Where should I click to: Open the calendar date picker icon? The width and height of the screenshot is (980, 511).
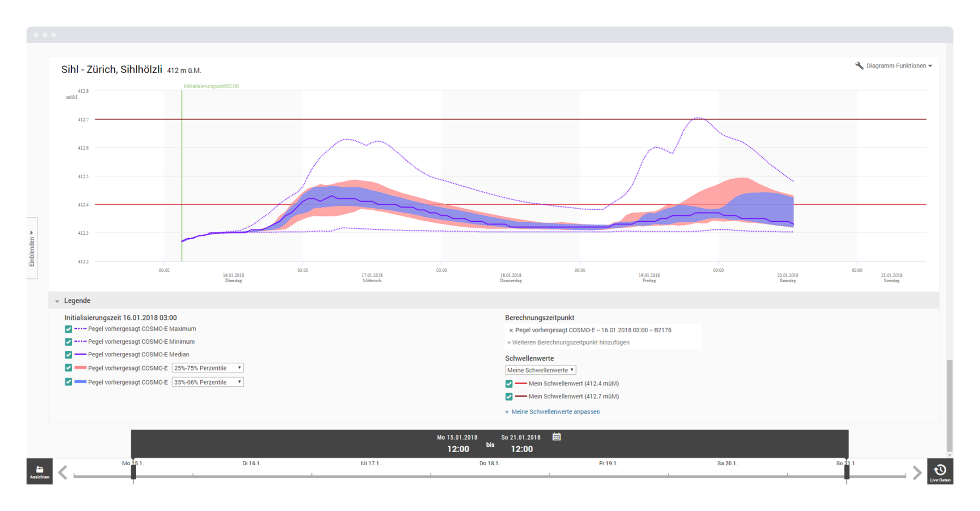pos(556,437)
